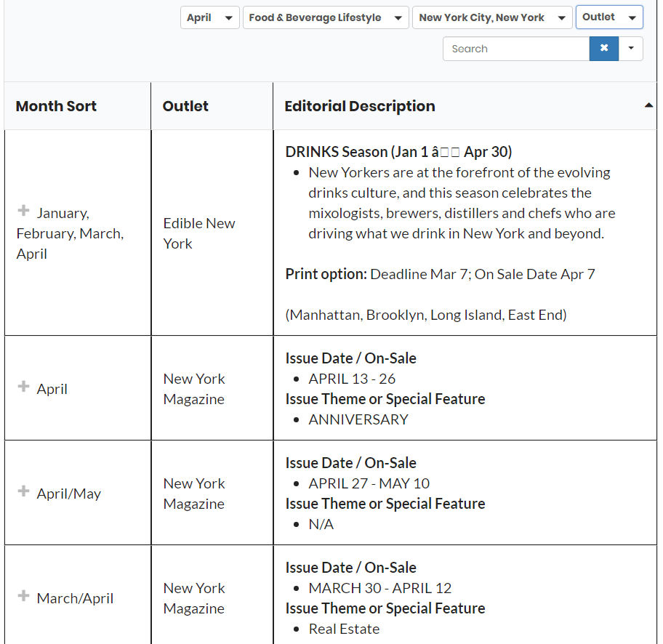Click into the Search input field
The width and height of the screenshot is (663, 644).
[516, 49]
